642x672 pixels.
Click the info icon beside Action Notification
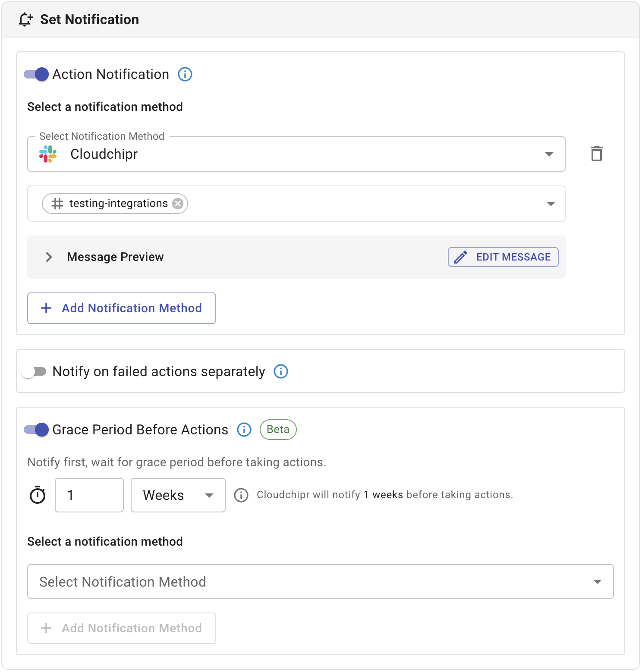tap(185, 74)
